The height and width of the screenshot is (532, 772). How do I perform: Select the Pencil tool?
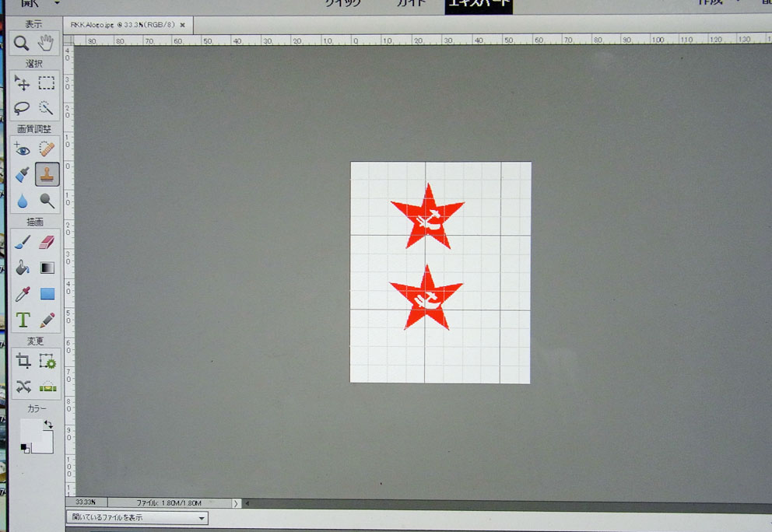coord(47,320)
